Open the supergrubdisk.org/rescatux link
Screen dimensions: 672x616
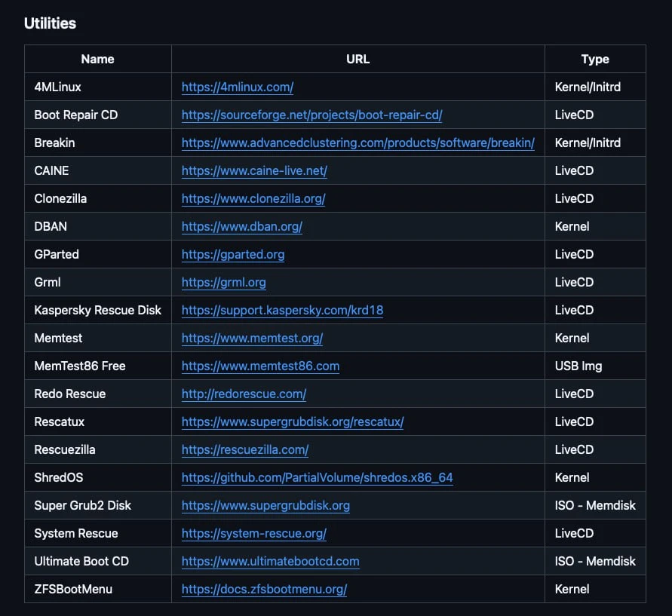293,422
